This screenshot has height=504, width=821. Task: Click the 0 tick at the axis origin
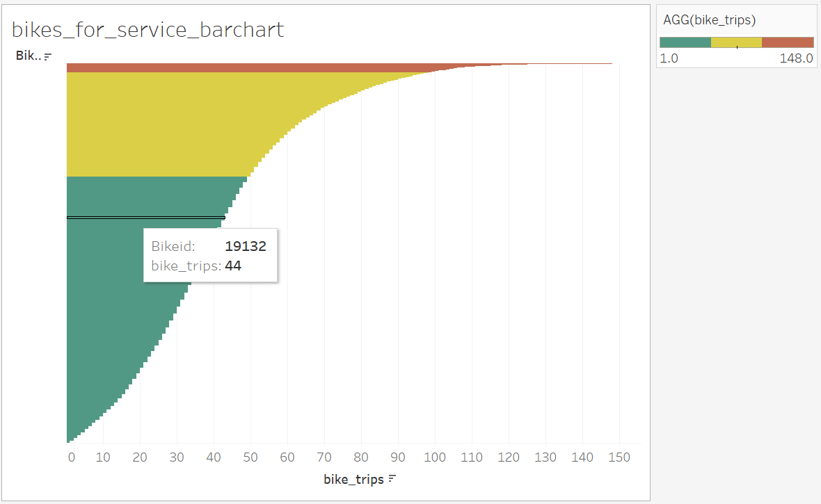(70, 457)
